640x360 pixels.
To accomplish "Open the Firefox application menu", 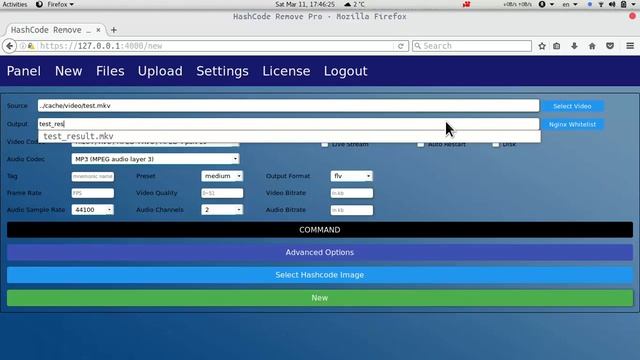I will click(55, 4).
